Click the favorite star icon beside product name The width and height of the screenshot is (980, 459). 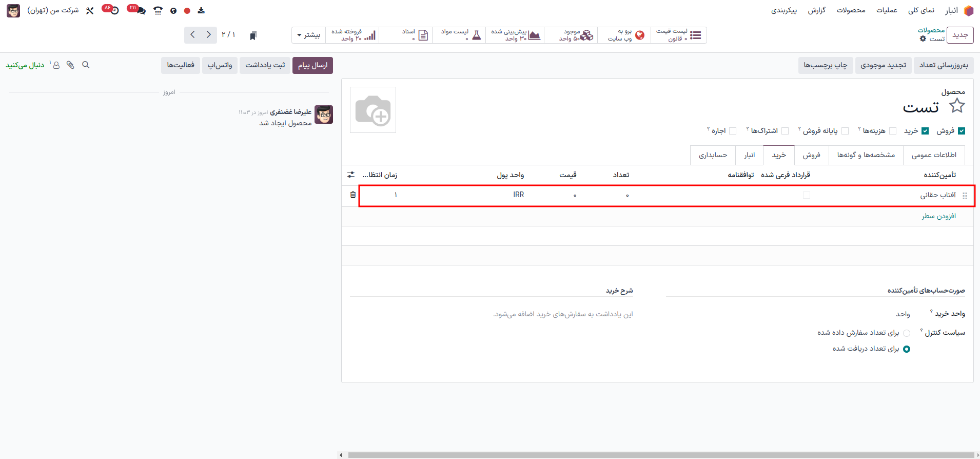click(x=957, y=106)
